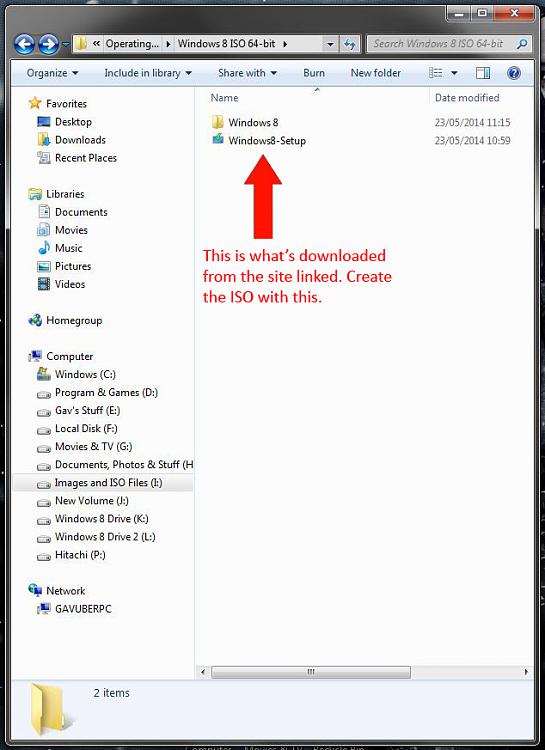Click the magnifier search icon
Viewport: 545px width, 750px height.
pos(523,44)
